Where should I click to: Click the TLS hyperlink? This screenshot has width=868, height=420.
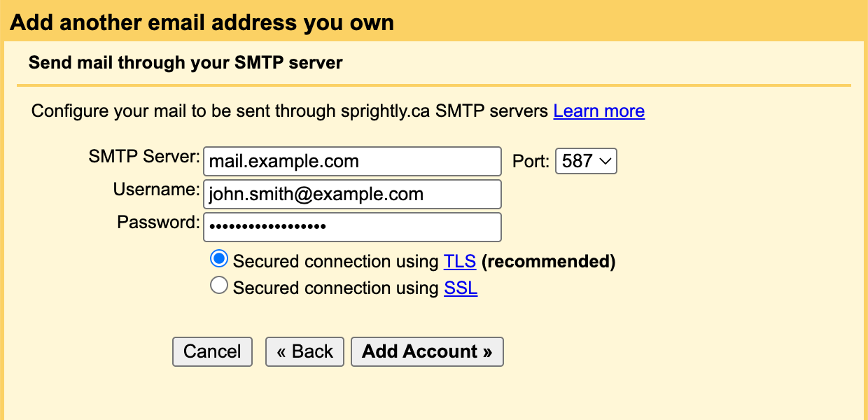[459, 261]
